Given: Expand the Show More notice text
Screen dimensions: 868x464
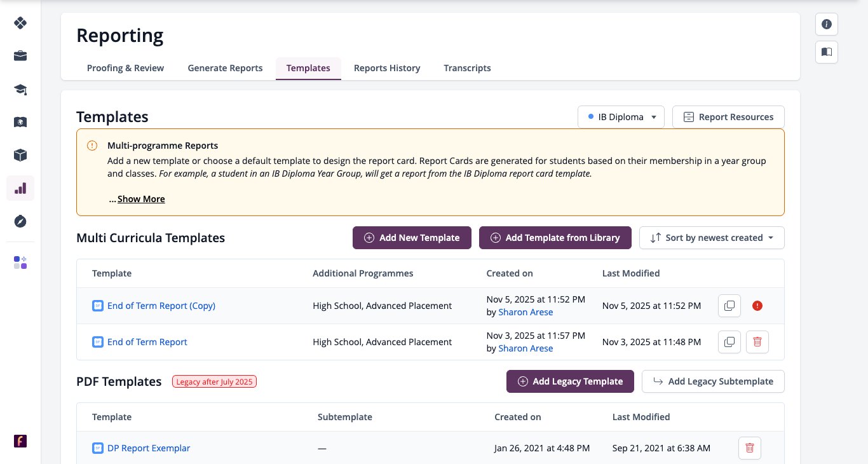Looking at the screenshot, I should (141, 199).
